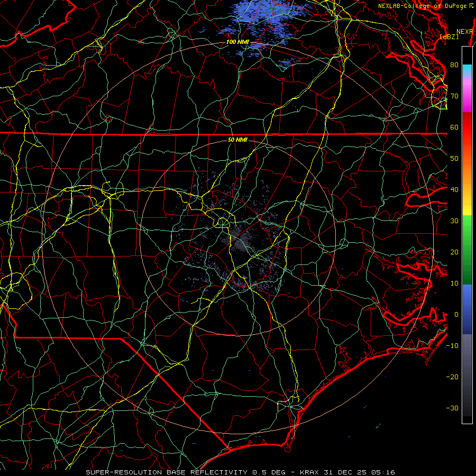Click the 20 value on the dBZ scale
This screenshot has height=476, width=476.
(454, 252)
